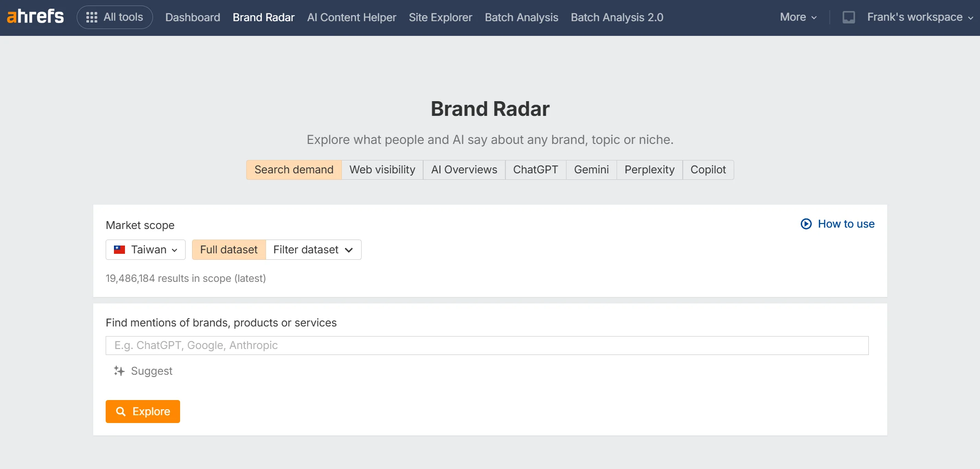Screen dimensions: 980x469
Task: Click the Taiwan flag icon
Action: tap(119, 250)
